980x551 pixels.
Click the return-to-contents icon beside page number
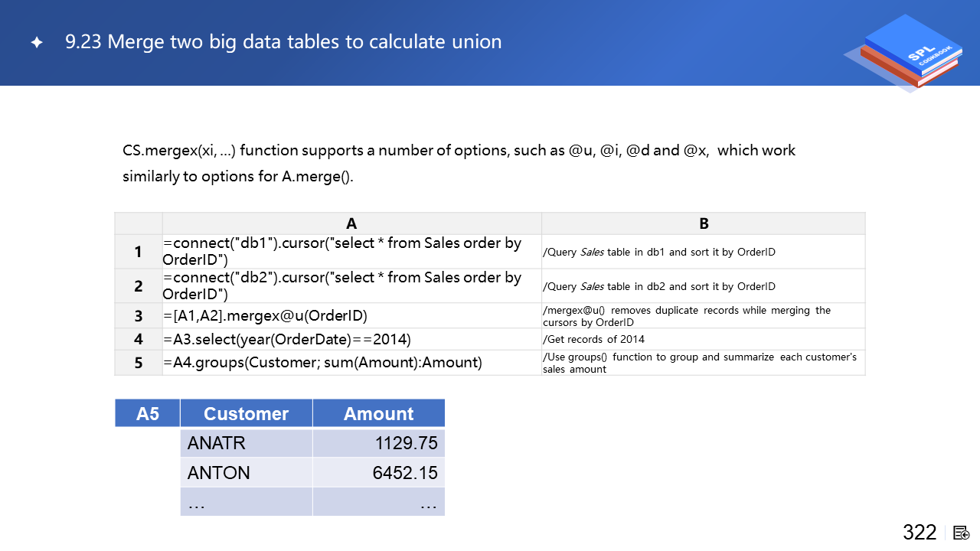[x=962, y=533]
